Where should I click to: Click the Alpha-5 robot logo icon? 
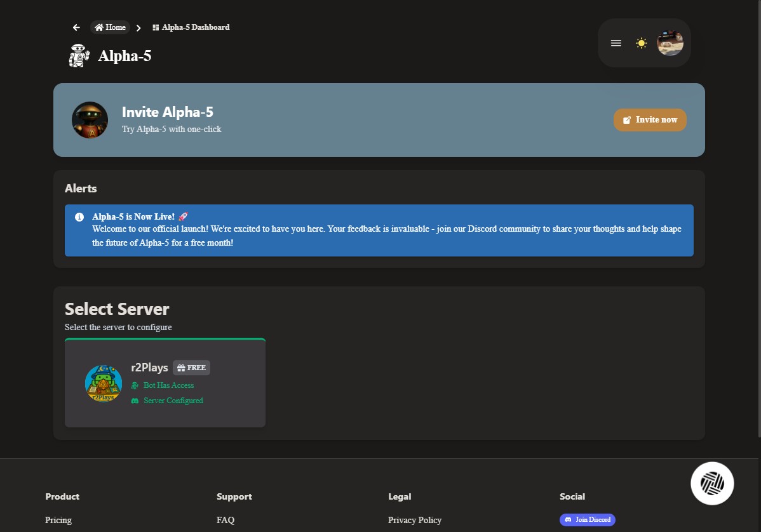pos(79,55)
